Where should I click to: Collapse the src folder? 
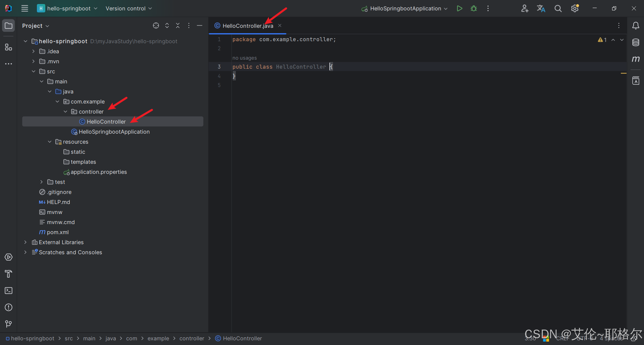34,71
